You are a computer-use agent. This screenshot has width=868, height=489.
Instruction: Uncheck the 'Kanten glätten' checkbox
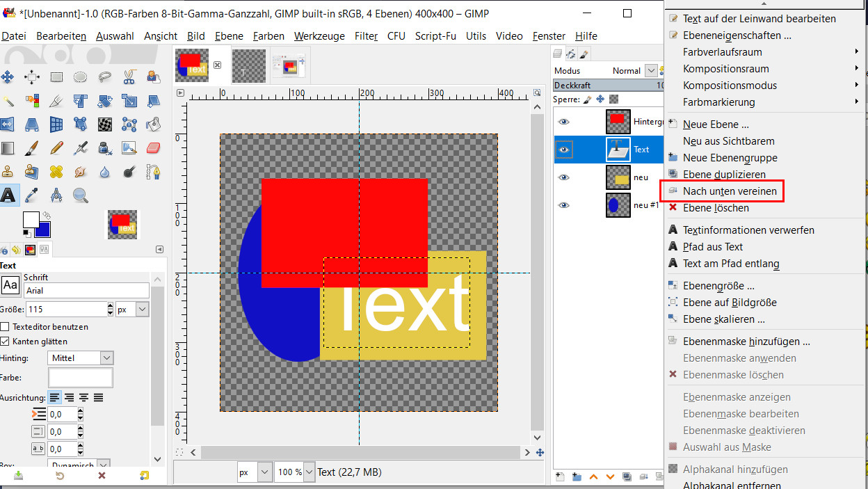[x=6, y=342]
